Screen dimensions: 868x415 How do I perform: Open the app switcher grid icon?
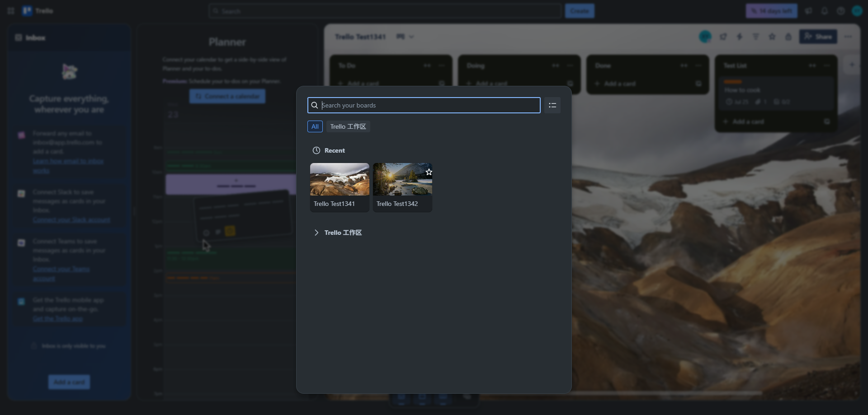tap(11, 11)
